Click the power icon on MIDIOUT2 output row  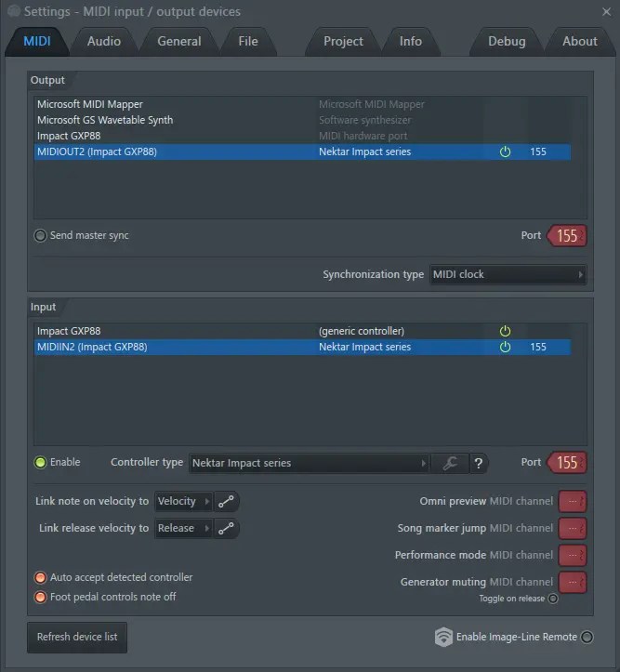point(505,152)
